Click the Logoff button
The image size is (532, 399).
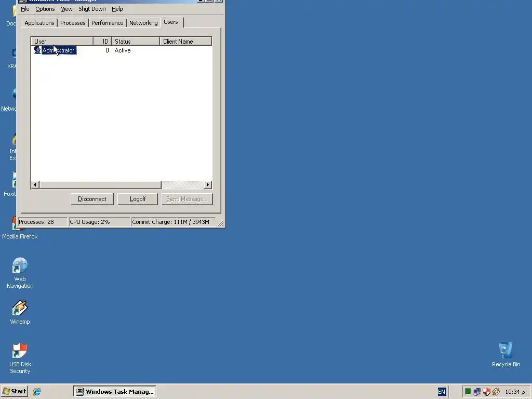137,199
